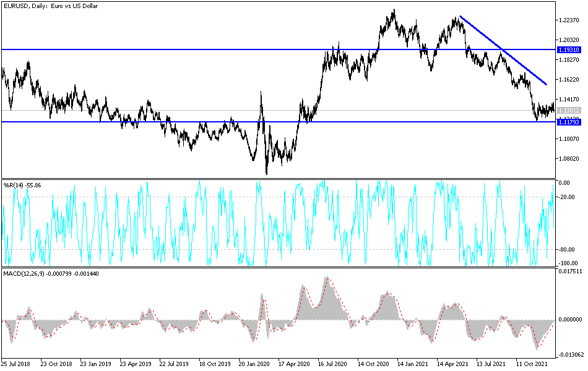The width and height of the screenshot is (588, 371).
Task: Click the 20 Jan 2020 date label
Action: pos(254,364)
